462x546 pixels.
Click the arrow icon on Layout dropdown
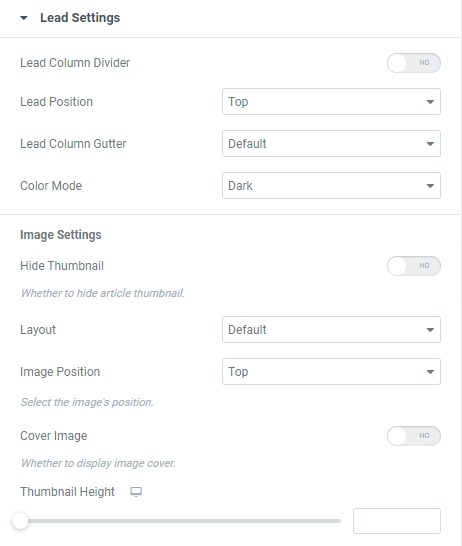[x=430, y=330]
